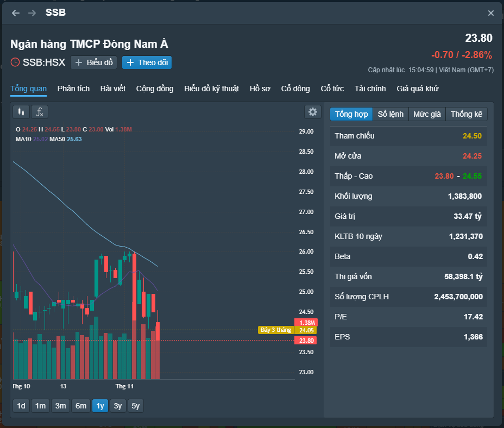Screen dimensions: 504x428
Task: Open the Giá quá khứ tab
Action: click(x=418, y=89)
